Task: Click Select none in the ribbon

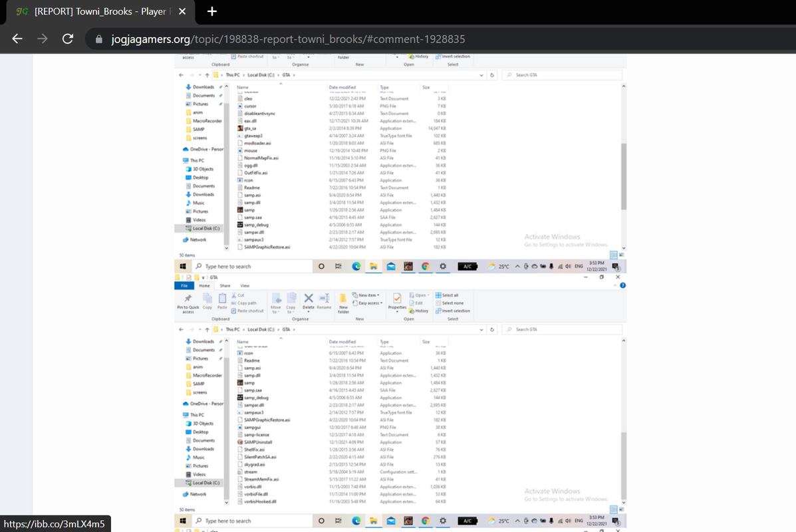Action: click(449, 303)
